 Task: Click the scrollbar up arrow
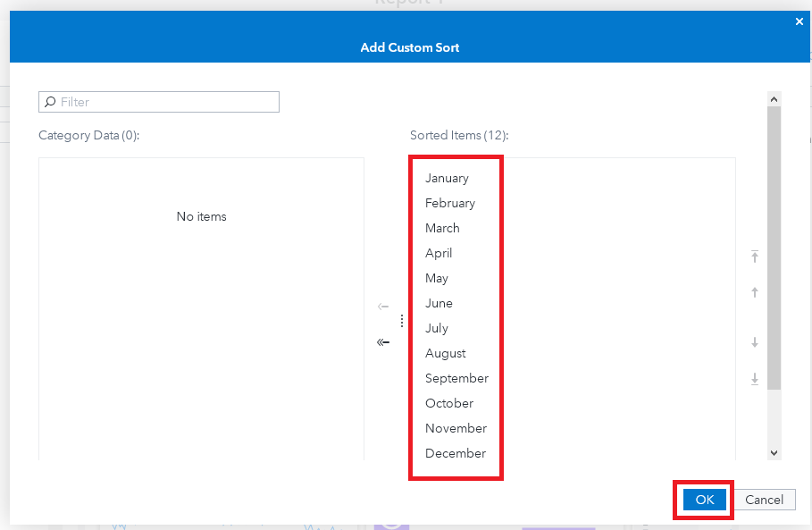coord(774,99)
